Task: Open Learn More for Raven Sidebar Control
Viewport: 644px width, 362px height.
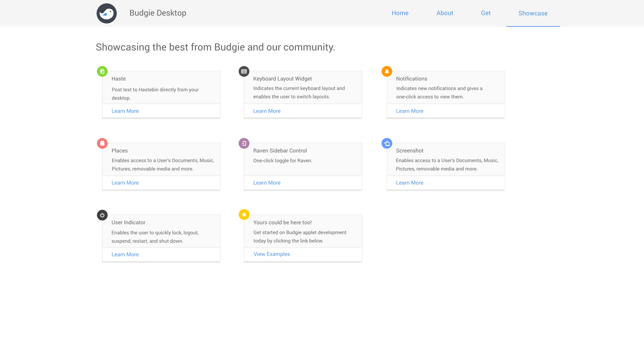Action: tap(267, 183)
